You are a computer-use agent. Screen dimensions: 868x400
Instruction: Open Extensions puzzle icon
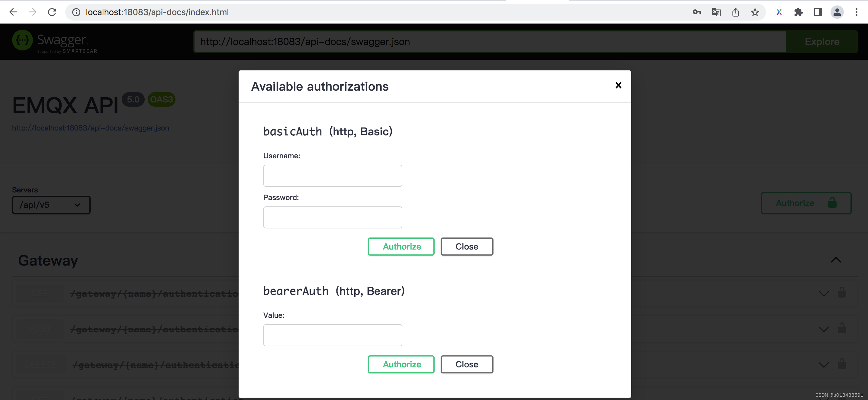[x=798, y=12]
